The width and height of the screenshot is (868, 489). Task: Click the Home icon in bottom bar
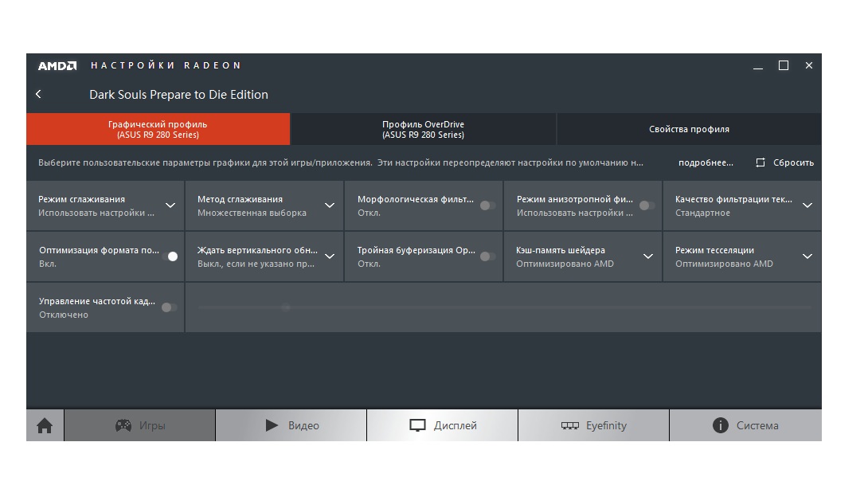45,425
